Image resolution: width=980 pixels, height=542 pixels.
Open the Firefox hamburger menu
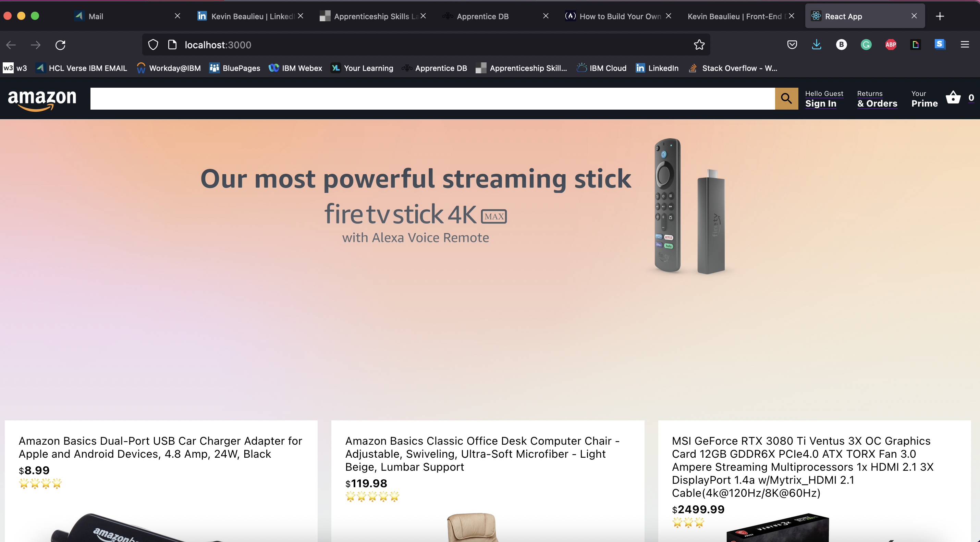(965, 45)
